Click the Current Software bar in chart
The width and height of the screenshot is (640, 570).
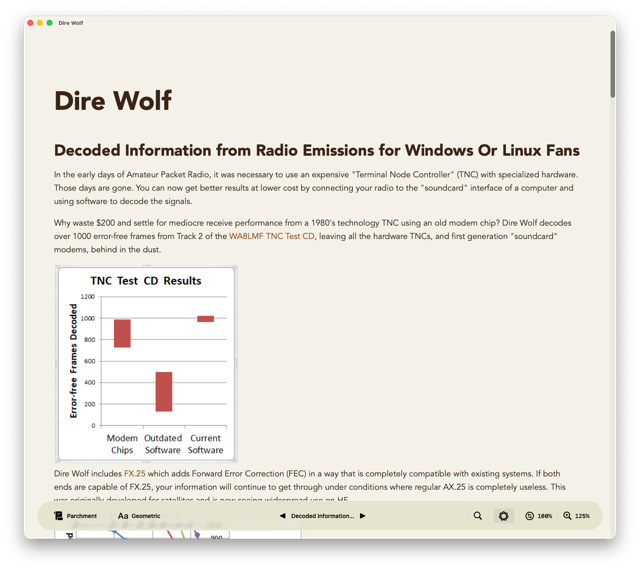205,319
